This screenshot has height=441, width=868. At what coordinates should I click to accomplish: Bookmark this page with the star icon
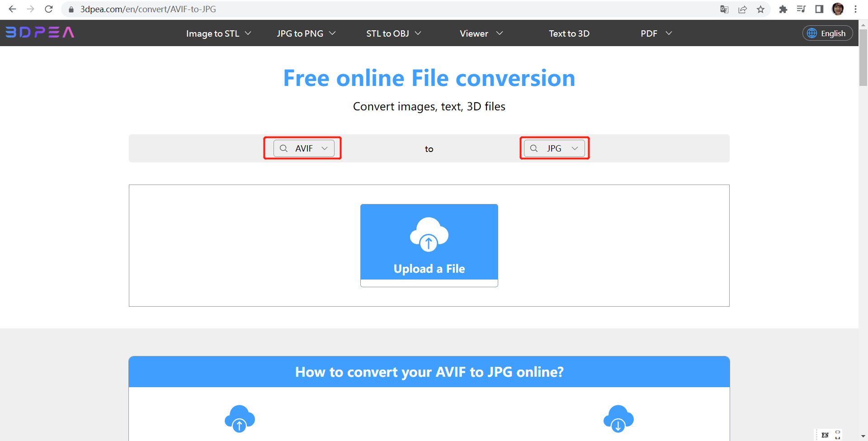[761, 9]
